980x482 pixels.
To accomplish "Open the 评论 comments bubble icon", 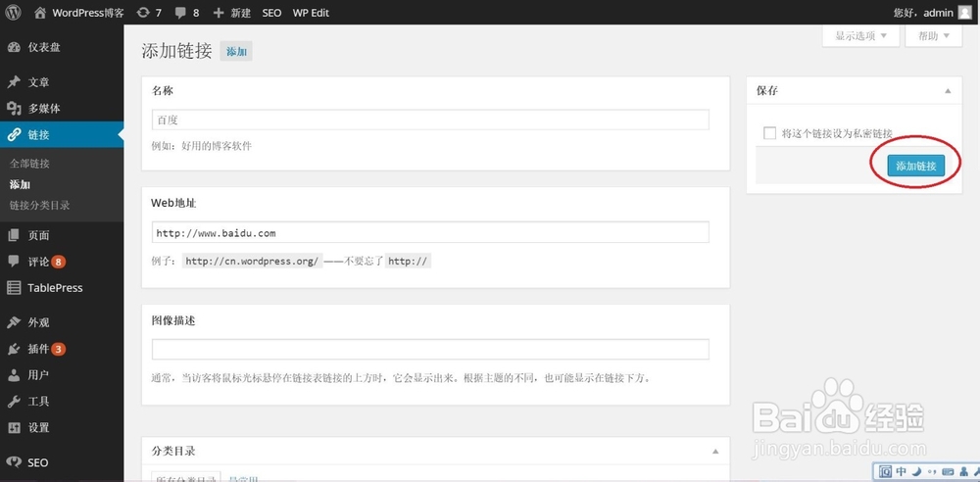I will (x=14, y=262).
